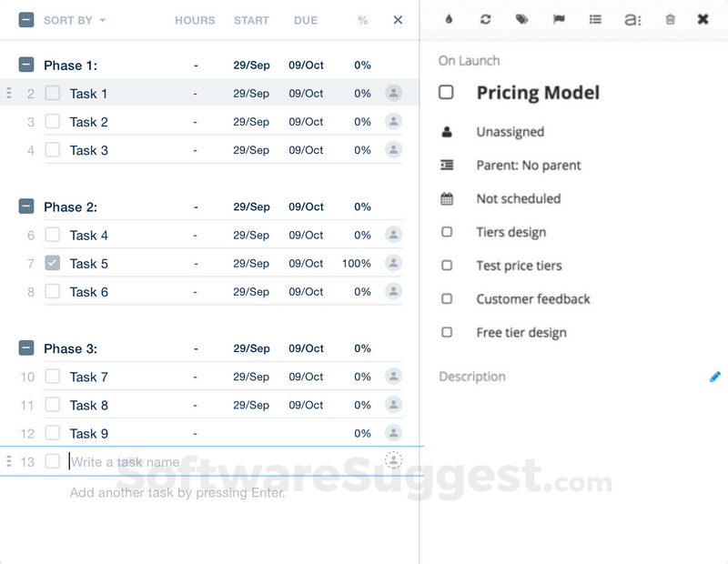Open the tags icon on the toolbar
Image resolution: width=728 pixels, height=564 pixels.
coord(522,18)
